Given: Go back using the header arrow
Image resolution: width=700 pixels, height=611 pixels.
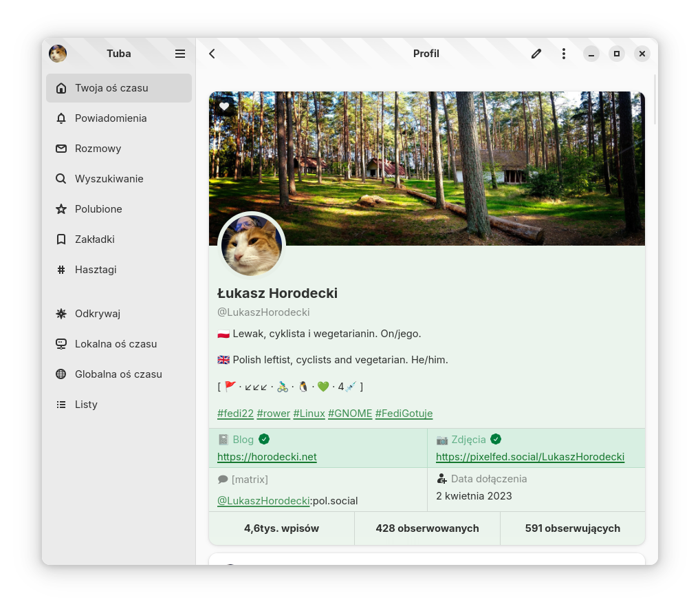Looking at the screenshot, I should (212, 54).
